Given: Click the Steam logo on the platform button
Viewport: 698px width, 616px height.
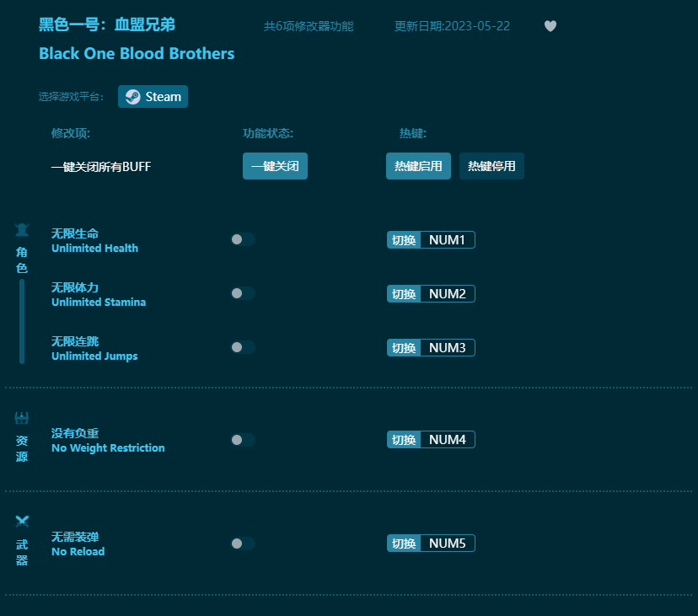Looking at the screenshot, I should [x=132, y=96].
